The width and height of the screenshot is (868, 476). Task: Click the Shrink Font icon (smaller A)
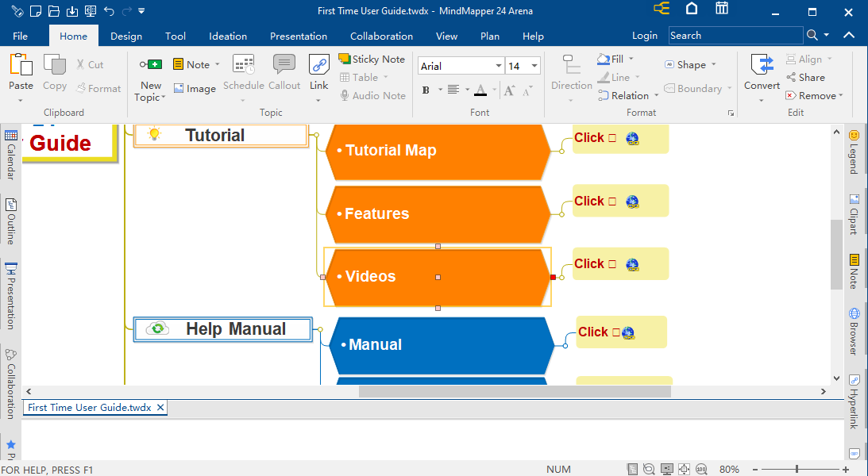tap(527, 90)
